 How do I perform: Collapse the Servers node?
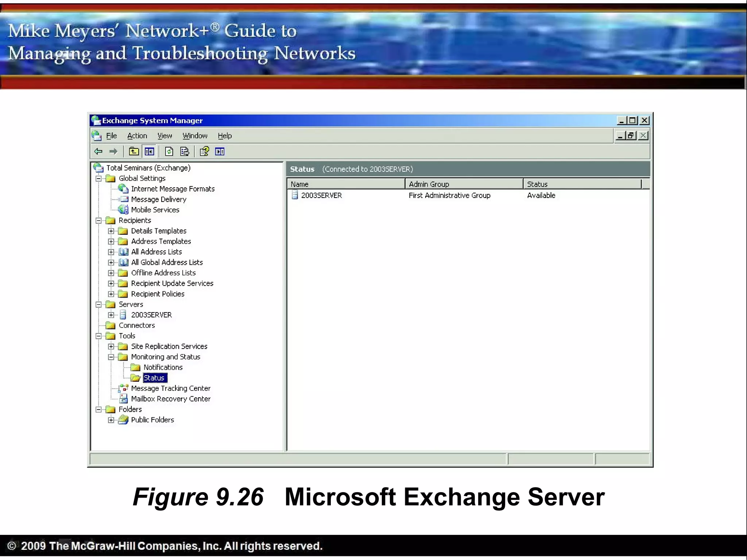click(98, 304)
